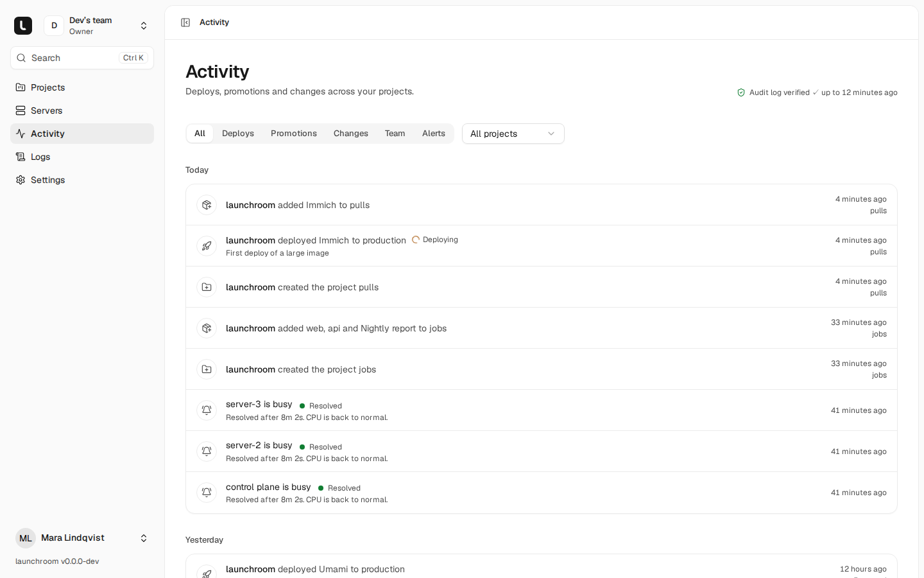
Task: Expand the Mara Lindqvist user menu chevron
Action: click(x=144, y=538)
